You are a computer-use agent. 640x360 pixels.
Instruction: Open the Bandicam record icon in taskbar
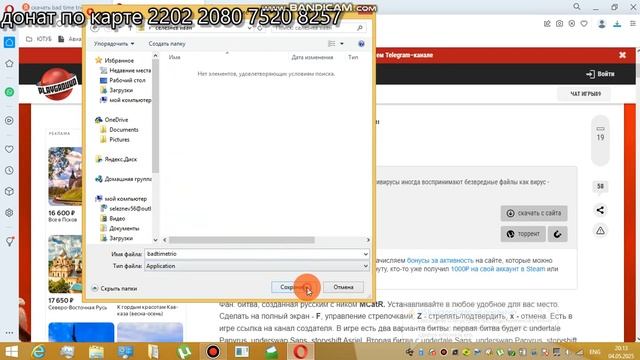click(x=213, y=351)
